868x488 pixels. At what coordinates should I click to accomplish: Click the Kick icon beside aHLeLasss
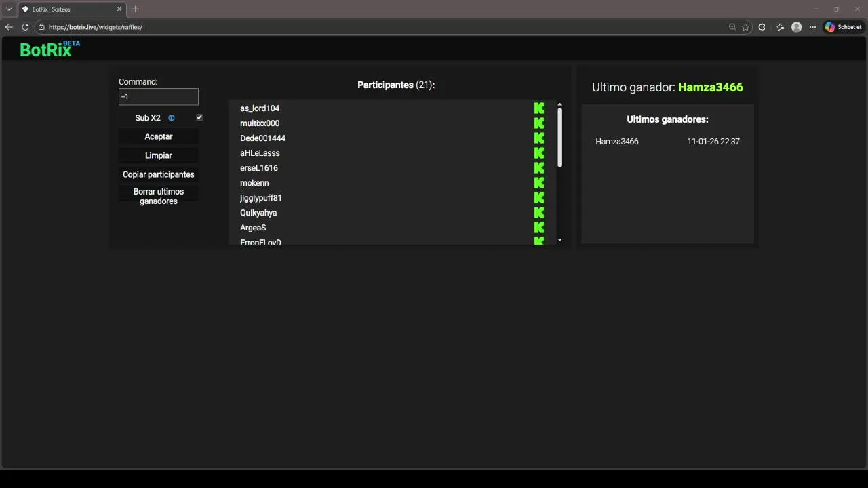539,153
